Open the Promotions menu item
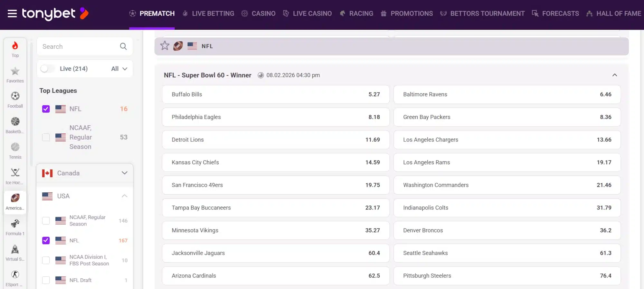The image size is (644, 289). pos(407,14)
